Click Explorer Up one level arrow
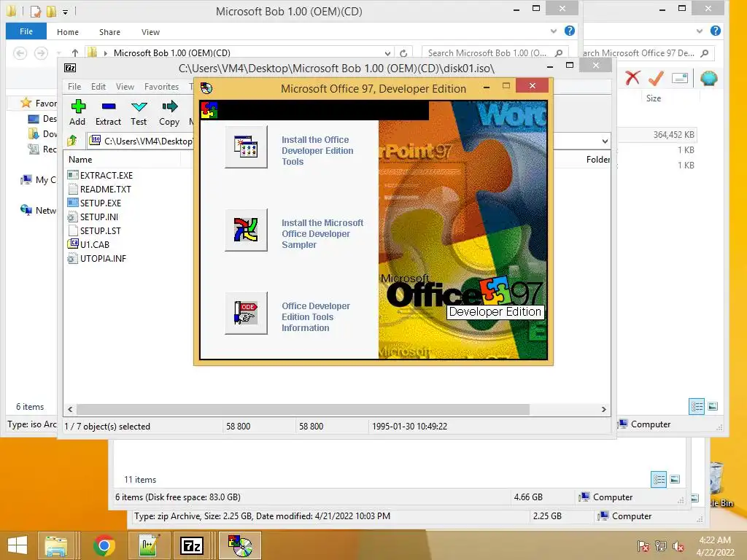This screenshot has height=560, width=747. (75, 52)
